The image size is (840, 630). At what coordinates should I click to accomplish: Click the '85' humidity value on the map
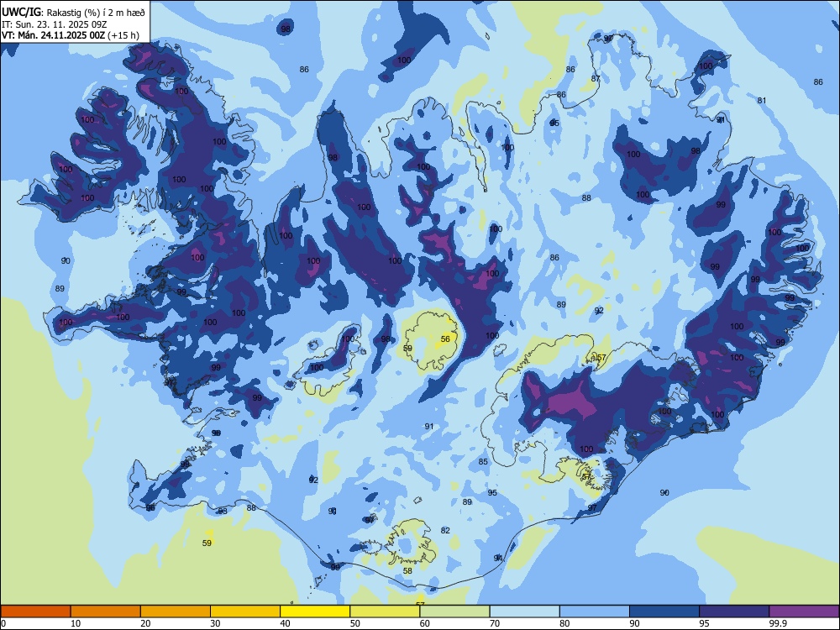coord(483,462)
